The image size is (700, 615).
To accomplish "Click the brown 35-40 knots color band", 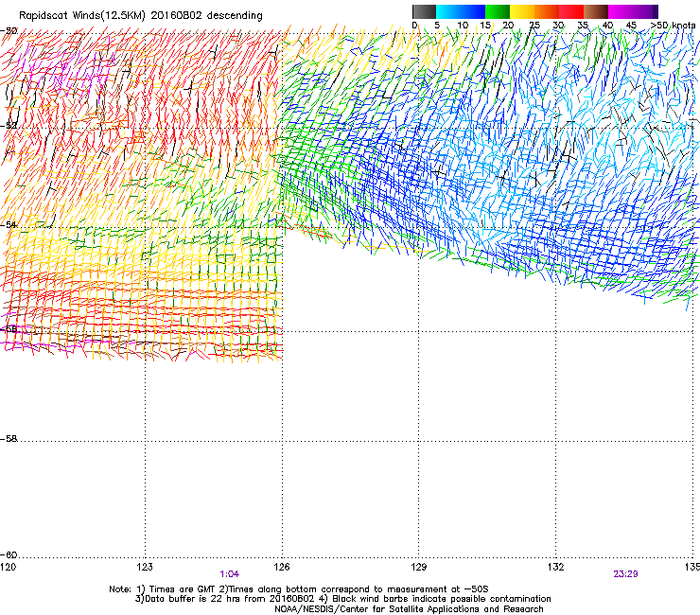I will click(596, 11).
